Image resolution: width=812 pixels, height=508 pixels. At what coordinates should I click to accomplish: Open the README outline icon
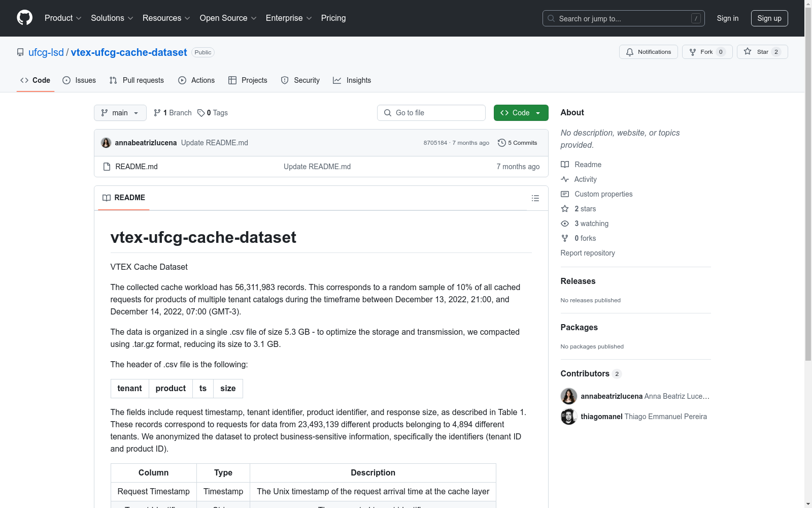535,198
